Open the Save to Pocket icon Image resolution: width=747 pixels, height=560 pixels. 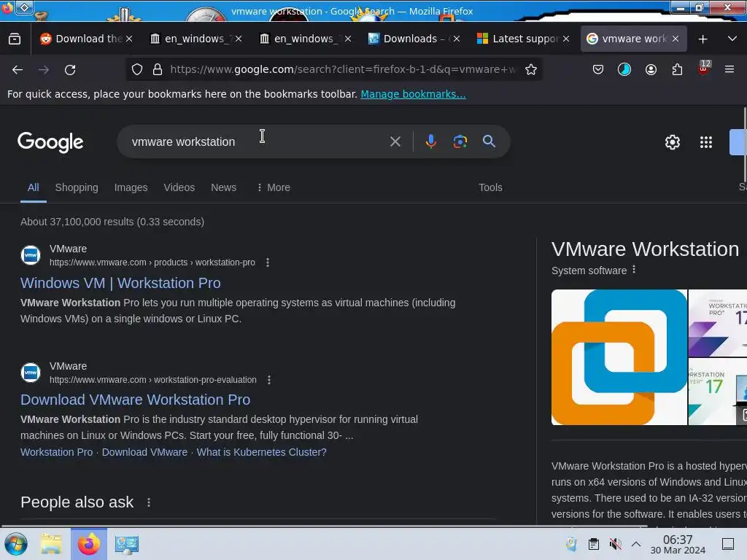[x=598, y=69]
